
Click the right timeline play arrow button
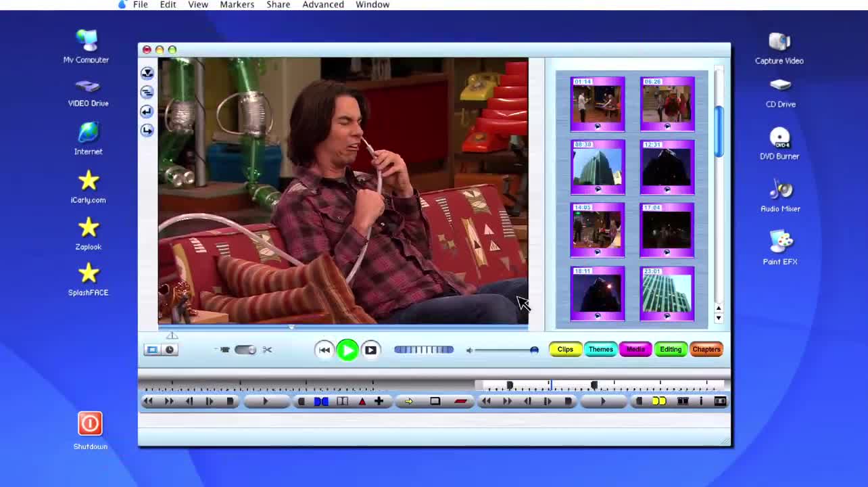[x=603, y=401]
